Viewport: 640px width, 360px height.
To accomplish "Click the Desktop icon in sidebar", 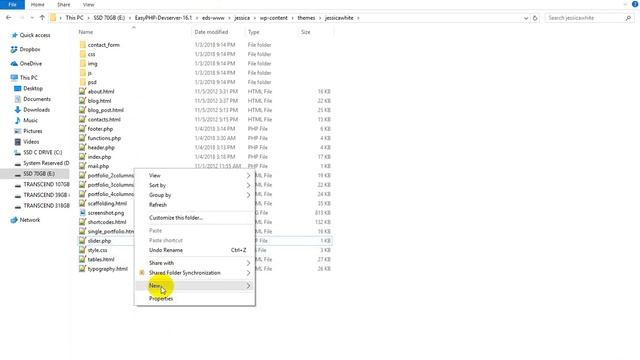I will point(18,89).
